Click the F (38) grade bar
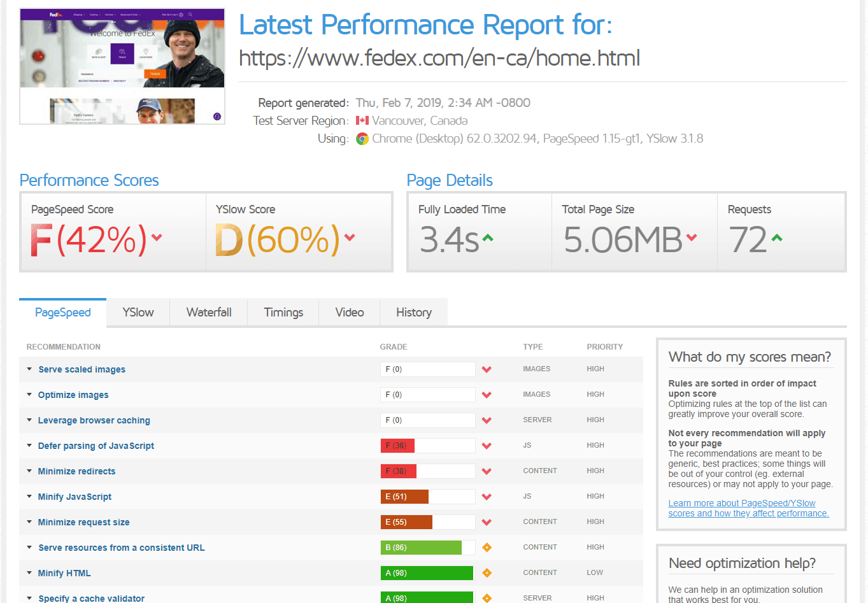 click(428, 471)
